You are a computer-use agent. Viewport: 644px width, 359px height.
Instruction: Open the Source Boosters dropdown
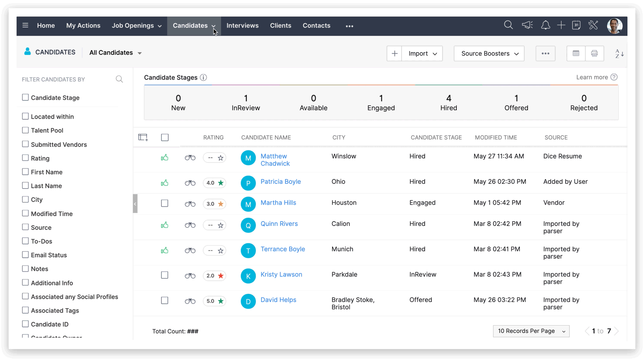pyautogui.click(x=489, y=53)
